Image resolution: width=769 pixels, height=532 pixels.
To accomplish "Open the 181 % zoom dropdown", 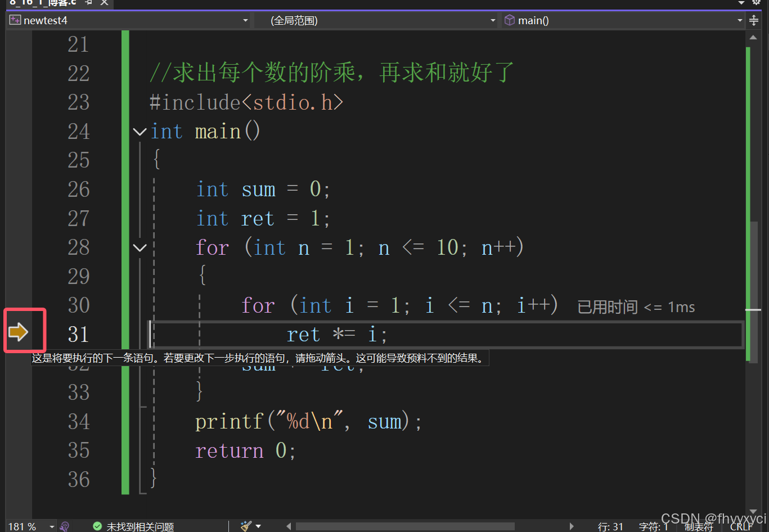I will point(52,526).
